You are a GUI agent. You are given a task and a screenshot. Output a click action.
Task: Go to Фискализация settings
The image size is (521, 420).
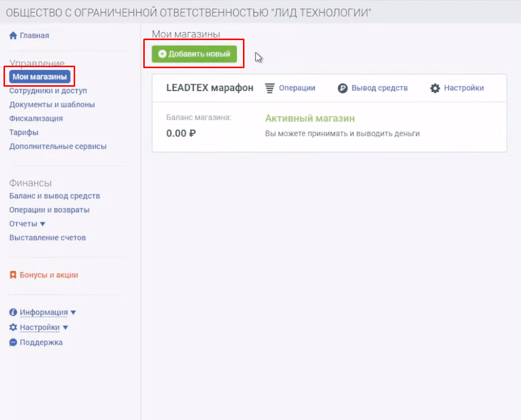click(36, 119)
